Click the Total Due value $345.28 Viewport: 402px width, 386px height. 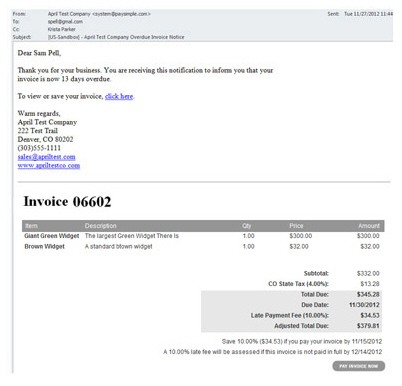pyautogui.click(x=368, y=295)
